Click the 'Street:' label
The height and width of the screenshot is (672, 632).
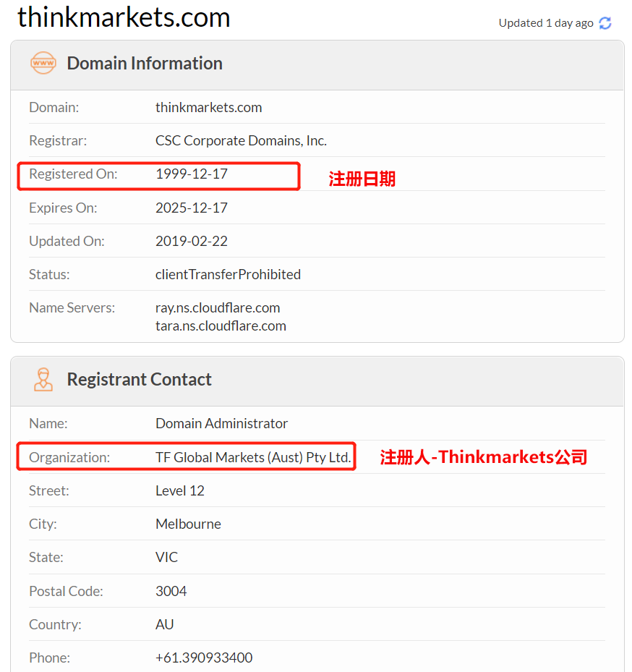[x=49, y=490]
